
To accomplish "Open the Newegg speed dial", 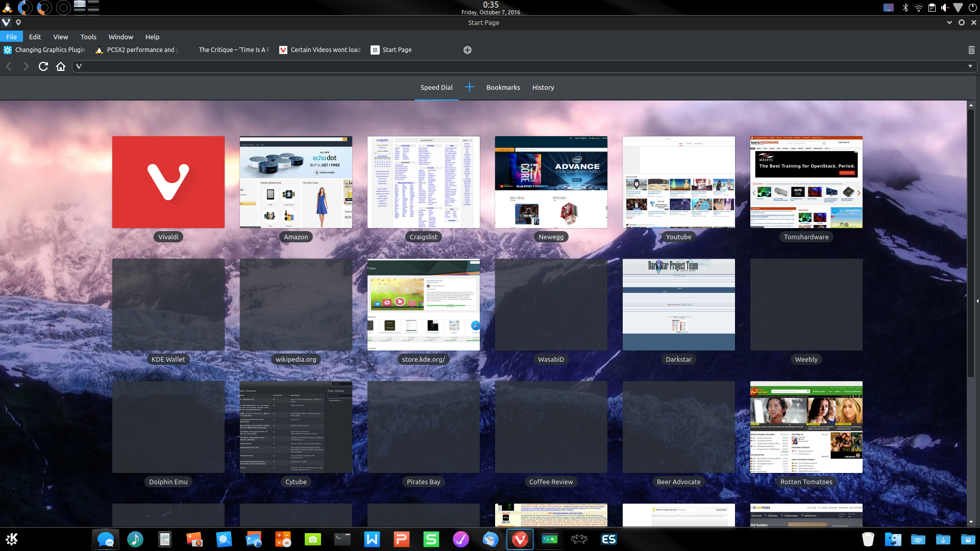I will coord(551,182).
